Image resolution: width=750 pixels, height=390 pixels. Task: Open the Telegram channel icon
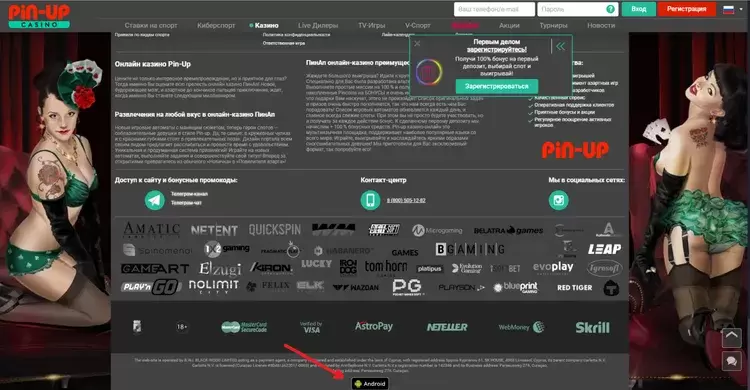click(154, 200)
